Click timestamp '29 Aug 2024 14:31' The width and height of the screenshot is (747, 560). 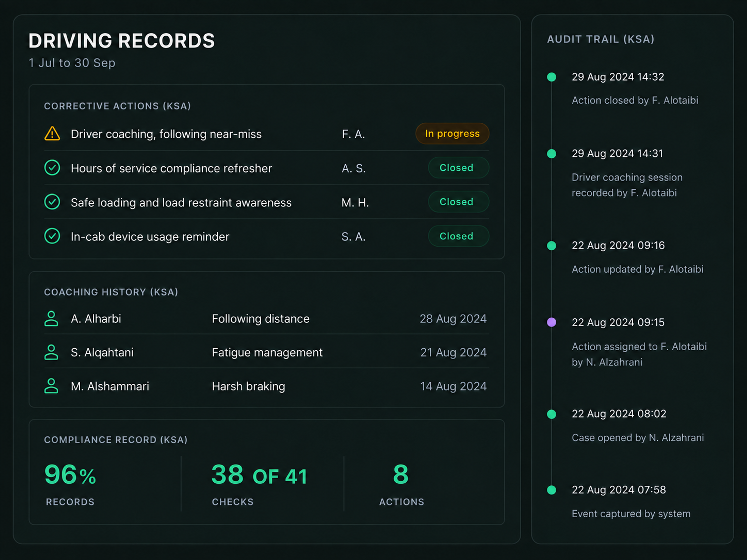coord(617,154)
